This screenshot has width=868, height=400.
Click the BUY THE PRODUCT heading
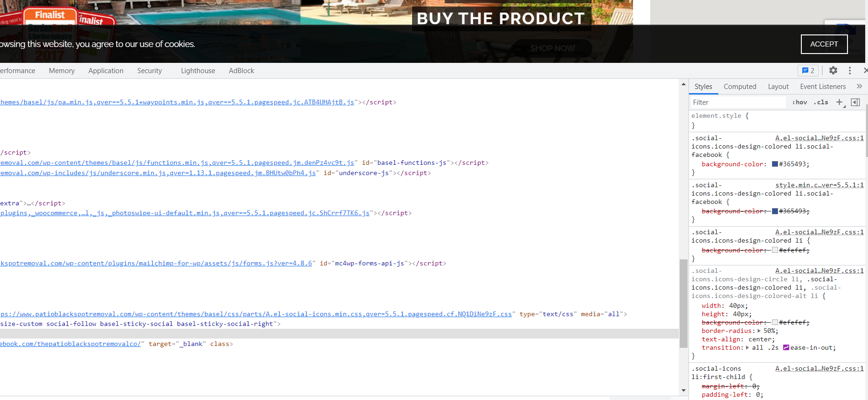pyautogui.click(x=501, y=19)
